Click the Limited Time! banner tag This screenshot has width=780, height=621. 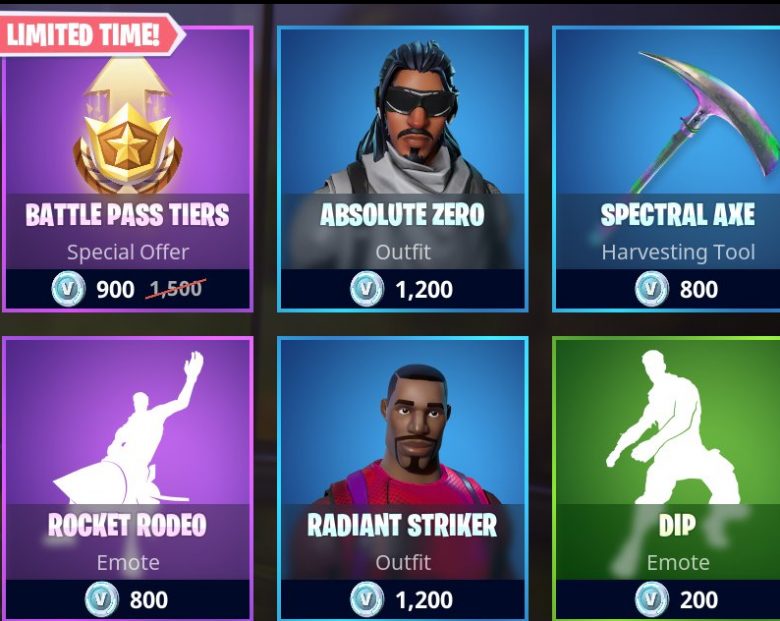point(91,34)
